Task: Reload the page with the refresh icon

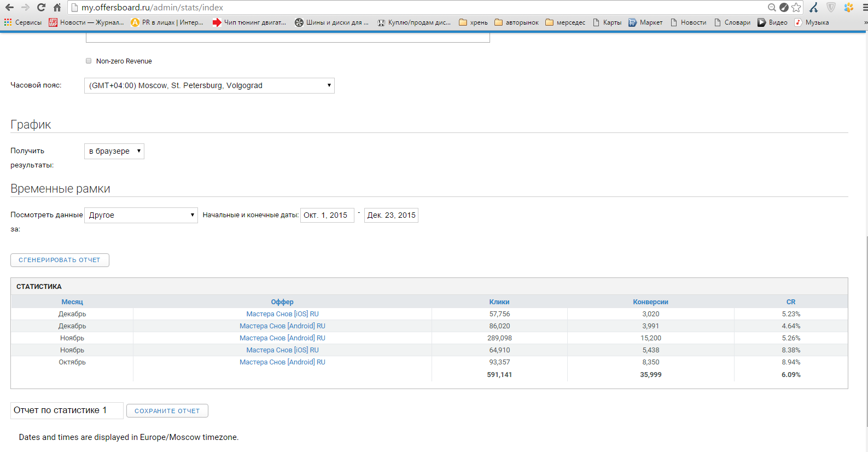Action: point(41,8)
